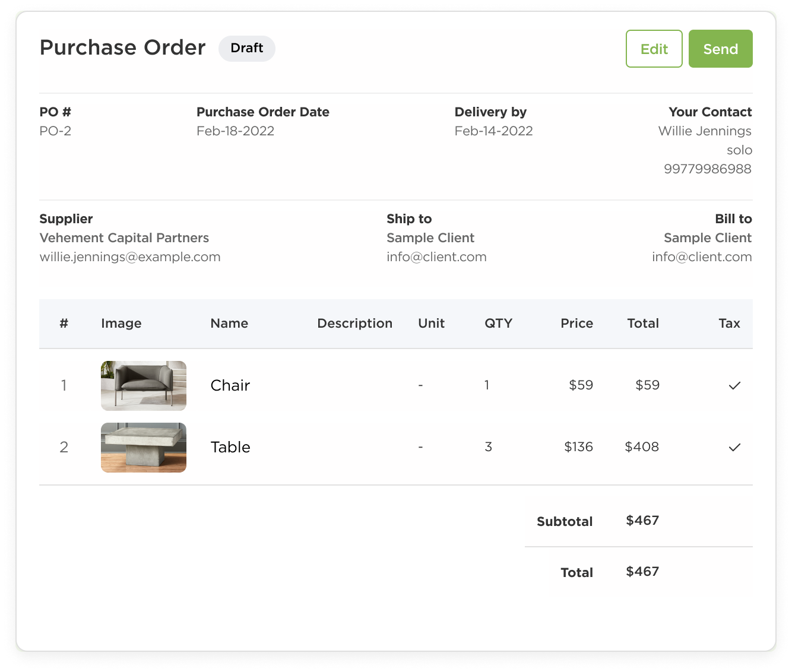Image resolution: width=792 pixels, height=672 pixels.
Task: Click the PO-2 number value
Action: (55, 131)
